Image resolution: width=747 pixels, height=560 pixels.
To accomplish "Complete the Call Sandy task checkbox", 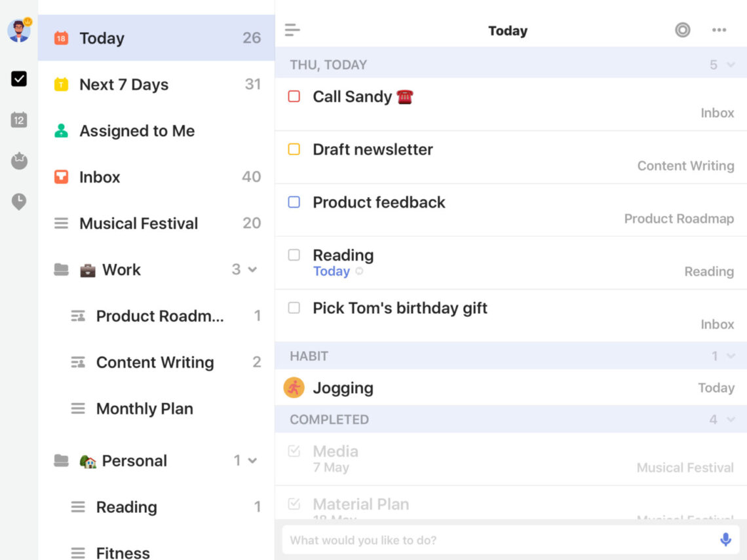I will [294, 96].
